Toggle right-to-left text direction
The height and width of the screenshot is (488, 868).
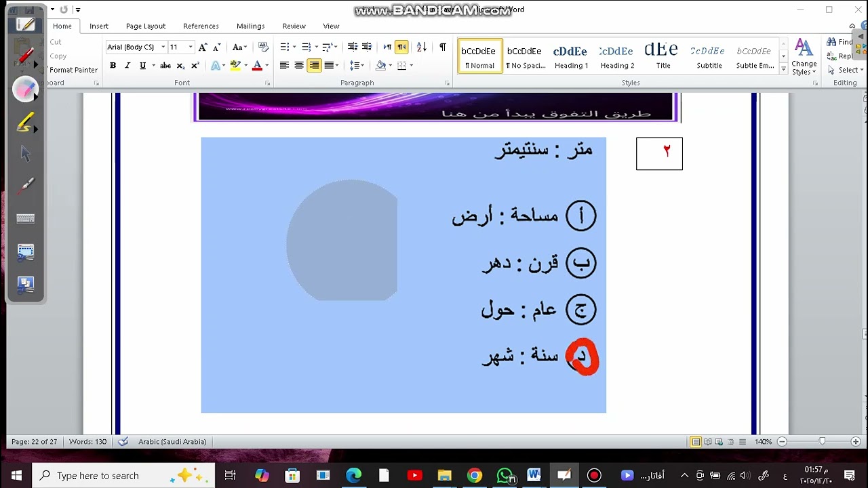(x=401, y=47)
